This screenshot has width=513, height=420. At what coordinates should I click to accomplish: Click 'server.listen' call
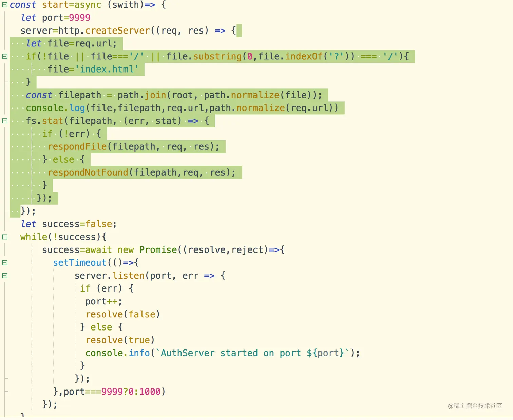[x=109, y=276]
